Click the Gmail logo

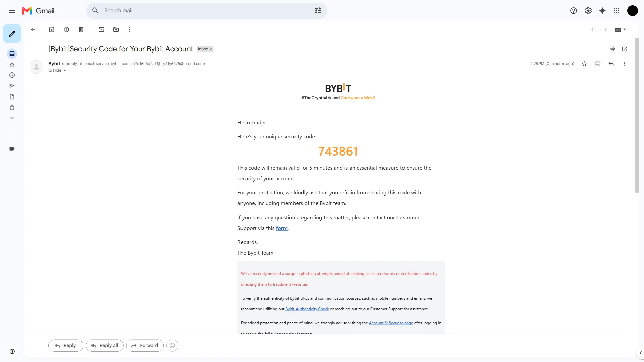click(x=38, y=11)
